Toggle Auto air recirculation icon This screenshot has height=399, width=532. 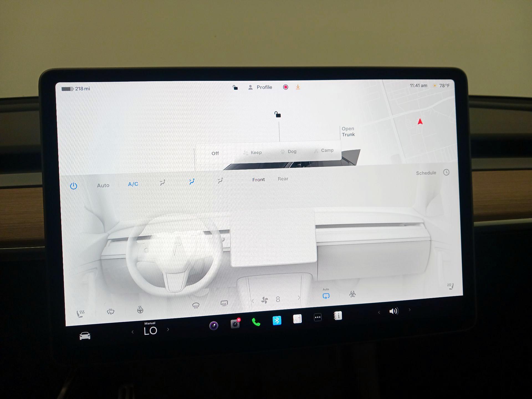[x=326, y=296]
